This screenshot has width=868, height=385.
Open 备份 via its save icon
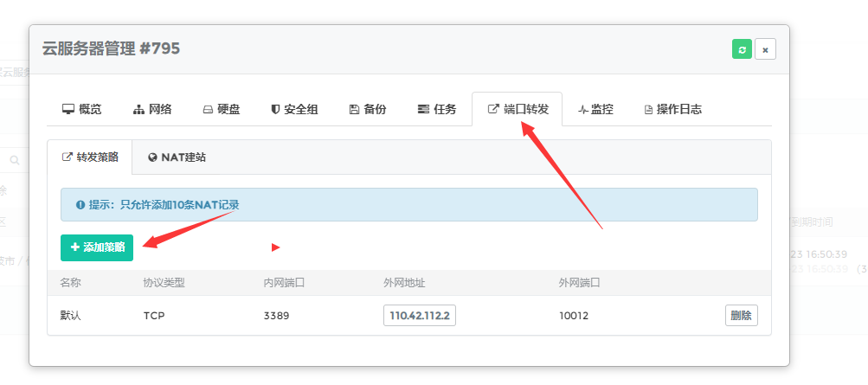[354, 110]
